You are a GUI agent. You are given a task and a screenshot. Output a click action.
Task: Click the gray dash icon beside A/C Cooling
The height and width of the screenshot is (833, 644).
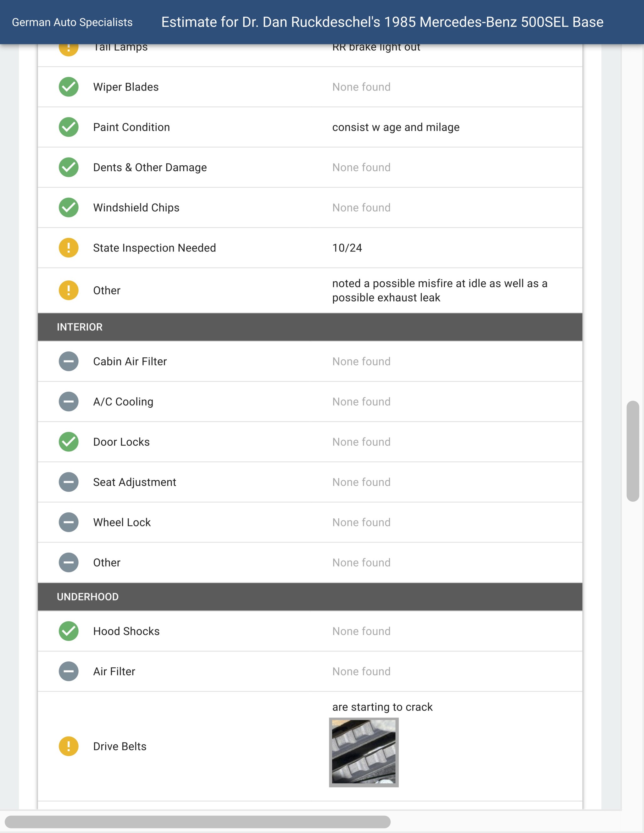69,402
